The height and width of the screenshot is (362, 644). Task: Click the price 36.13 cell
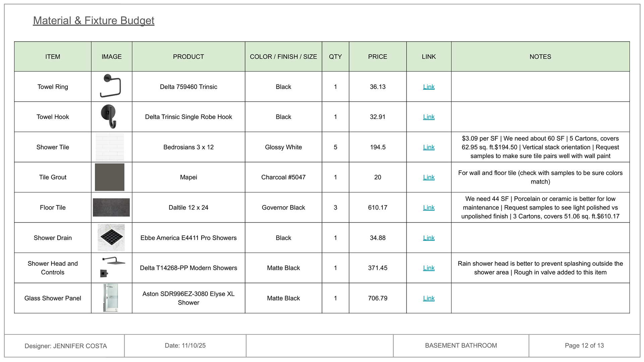point(378,87)
